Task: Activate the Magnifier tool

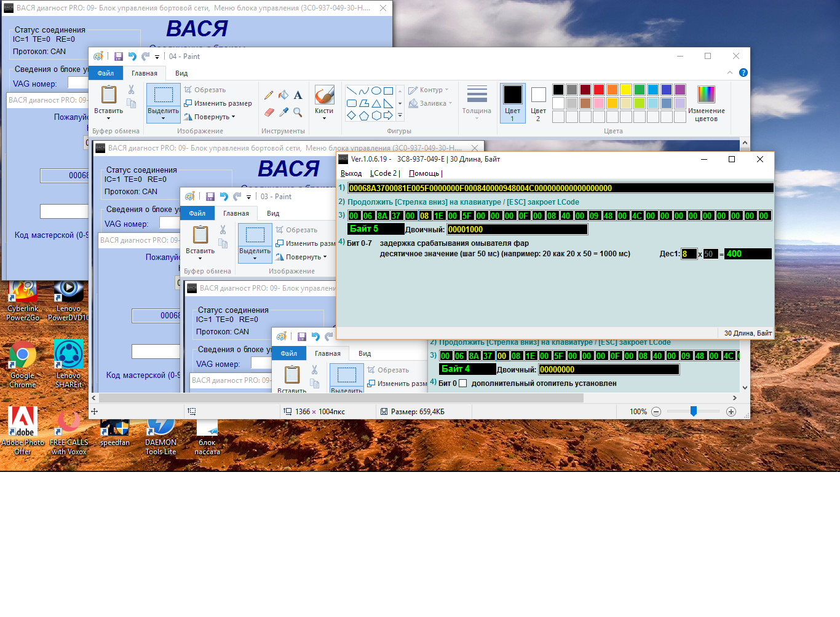Action: tap(298, 112)
